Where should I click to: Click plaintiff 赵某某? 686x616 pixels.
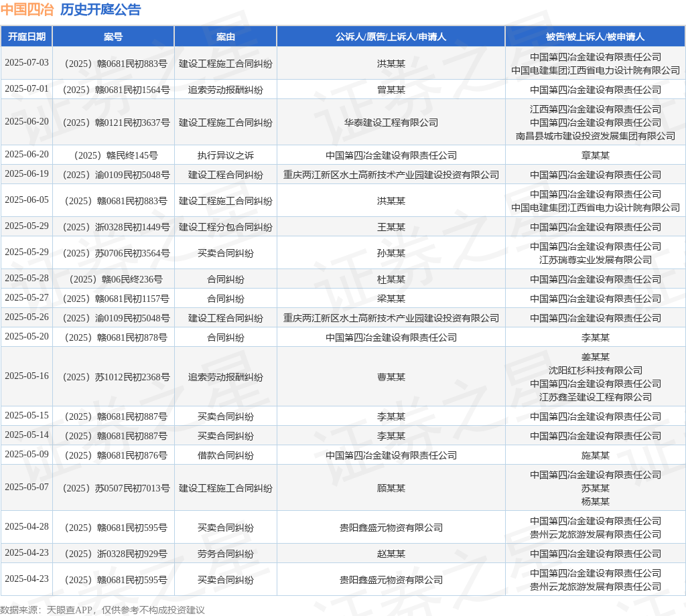391,554
